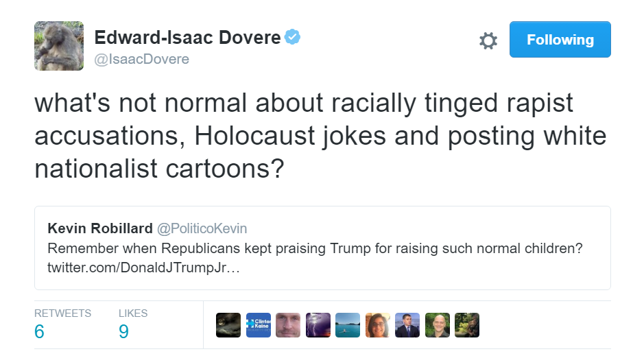Click the @IsaacDovere handle
The height and width of the screenshot is (356, 644).
pyautogui.click(x=142, y=59)
